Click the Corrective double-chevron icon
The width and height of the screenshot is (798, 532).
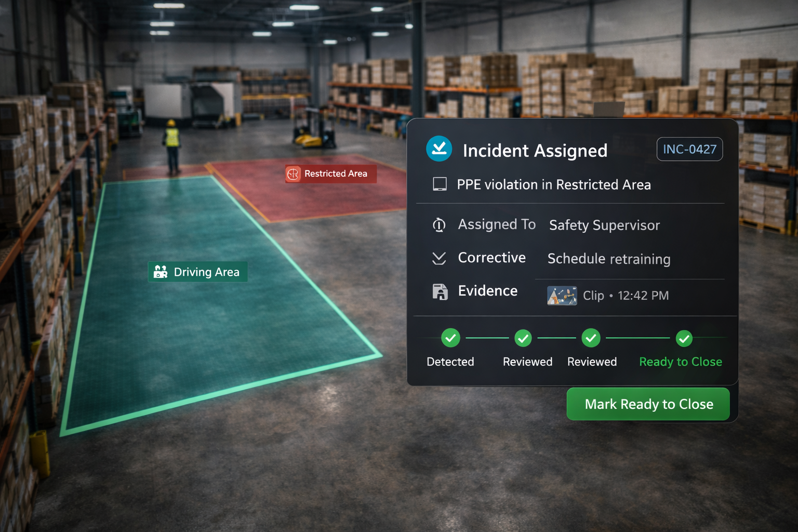pos(439,258)
